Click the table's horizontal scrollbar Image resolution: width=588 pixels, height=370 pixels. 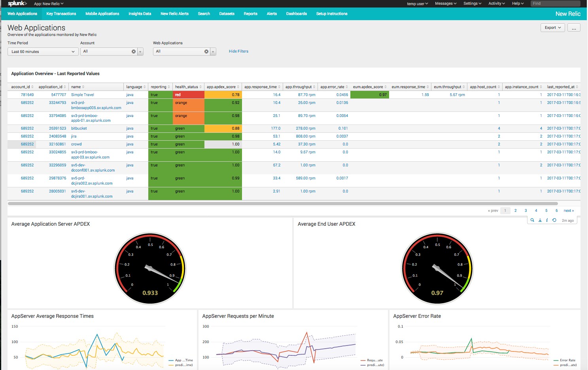click(283, 204)
